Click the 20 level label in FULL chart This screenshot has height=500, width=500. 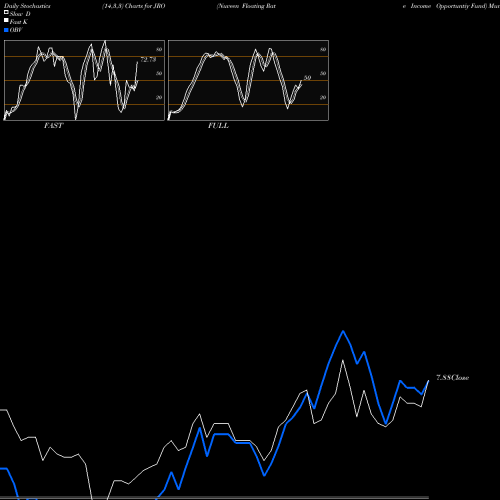[323, 98]
